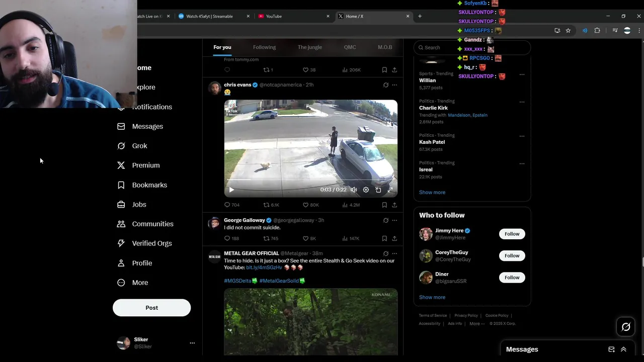Share the tommy.com post
The image size is (644, 362).
[394, 70]
